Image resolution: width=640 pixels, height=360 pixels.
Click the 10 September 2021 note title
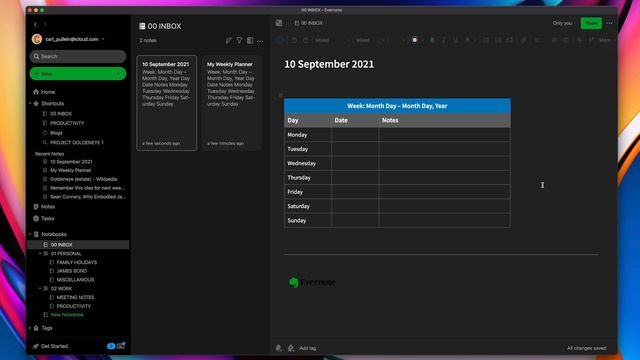click(329, 64)
